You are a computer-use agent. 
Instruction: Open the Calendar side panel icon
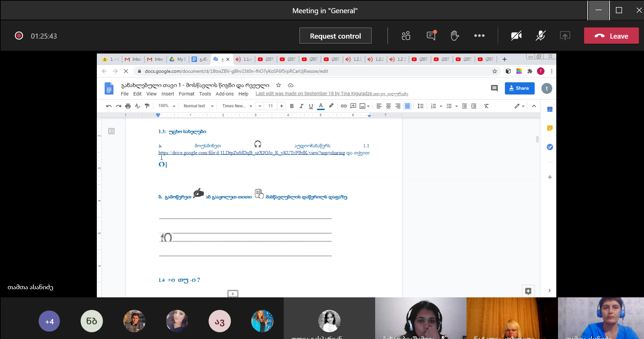pyautogui.click(x=550, y=109)
